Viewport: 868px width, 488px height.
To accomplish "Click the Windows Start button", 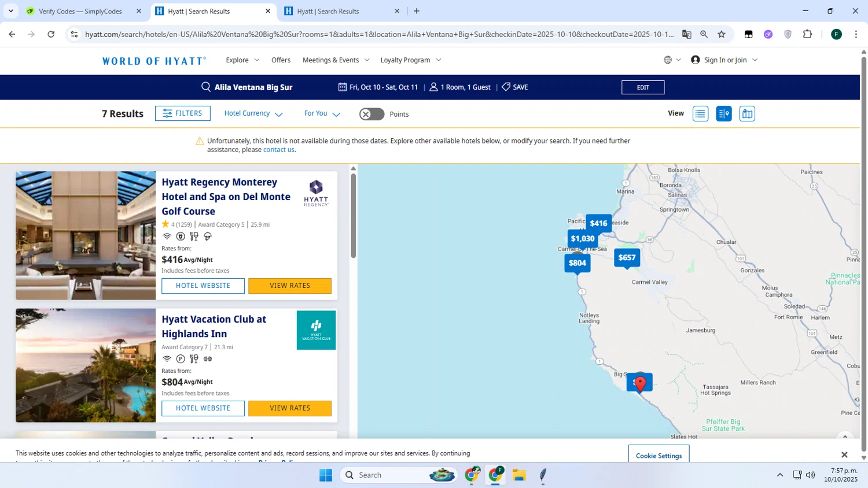I will pos(326,475).
